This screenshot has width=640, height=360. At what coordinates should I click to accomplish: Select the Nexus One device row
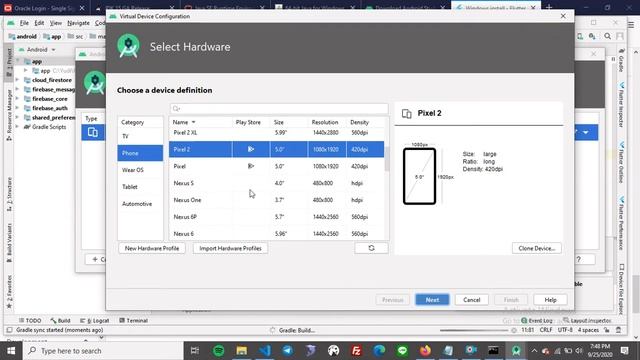point(277,200)
